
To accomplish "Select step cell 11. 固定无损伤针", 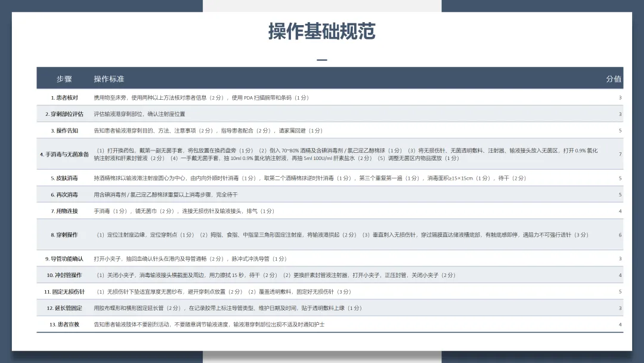I will [x=64, y=292].
